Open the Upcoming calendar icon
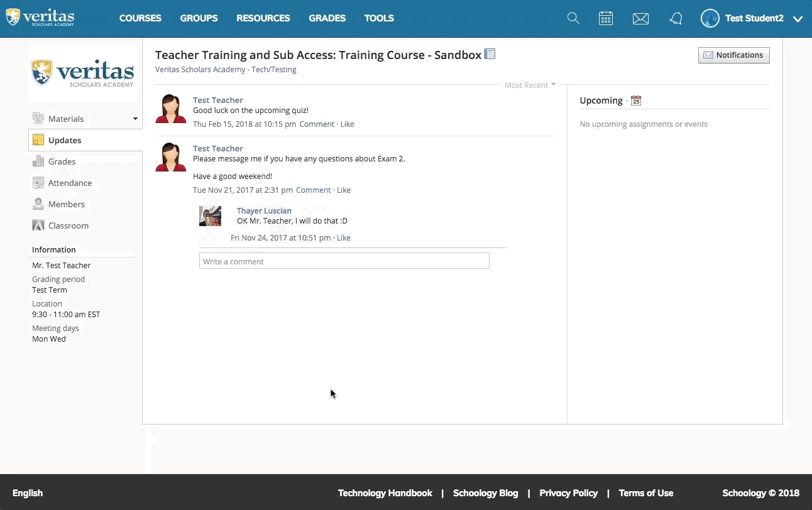The image size is (812, 510). pos(636,100)
